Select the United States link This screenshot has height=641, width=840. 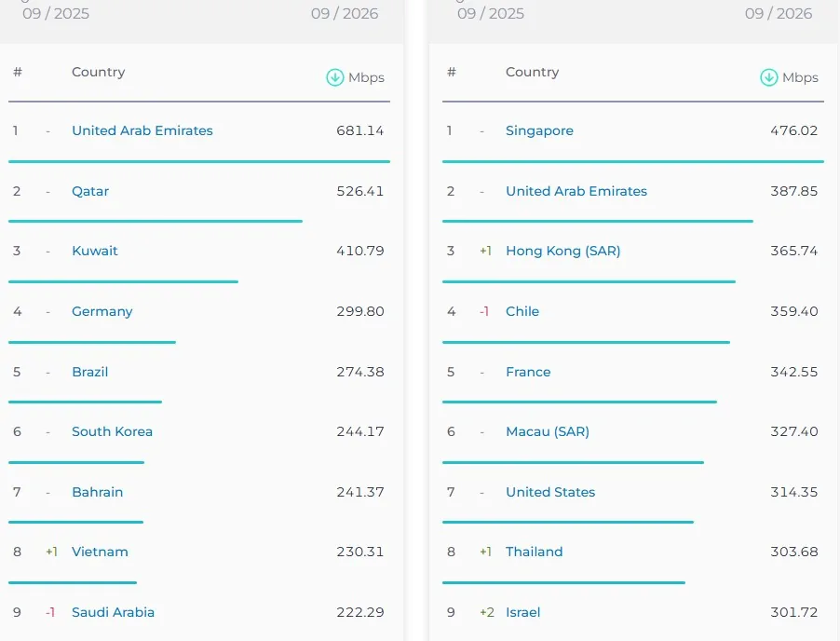pos(550,492)
